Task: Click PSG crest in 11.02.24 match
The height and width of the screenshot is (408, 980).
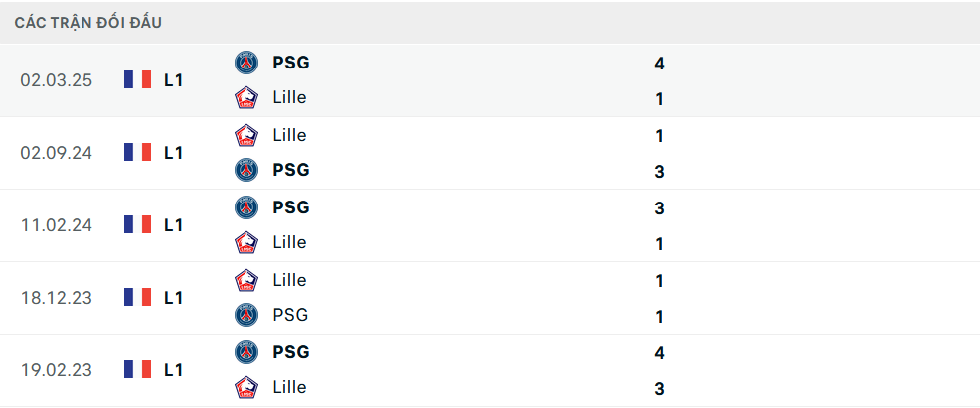Action: [x=245, y=207]
